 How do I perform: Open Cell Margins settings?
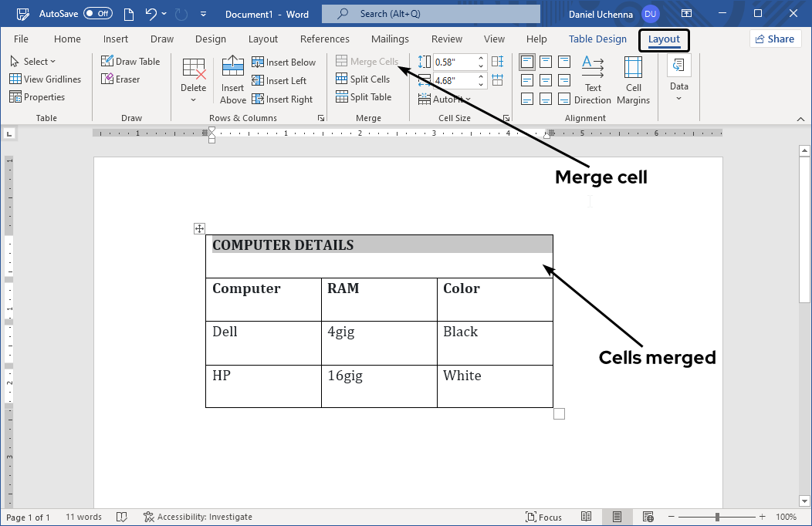click(x=633, y=80)
